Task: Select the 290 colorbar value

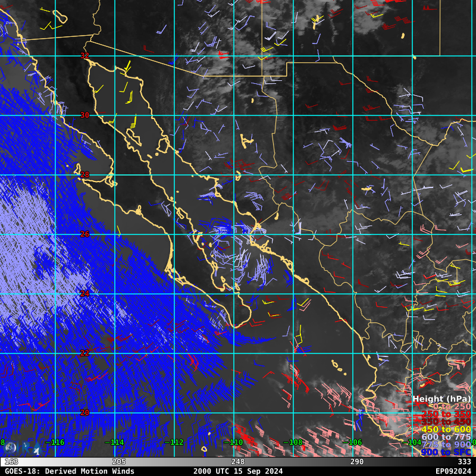Action: (x=357, y=462)
